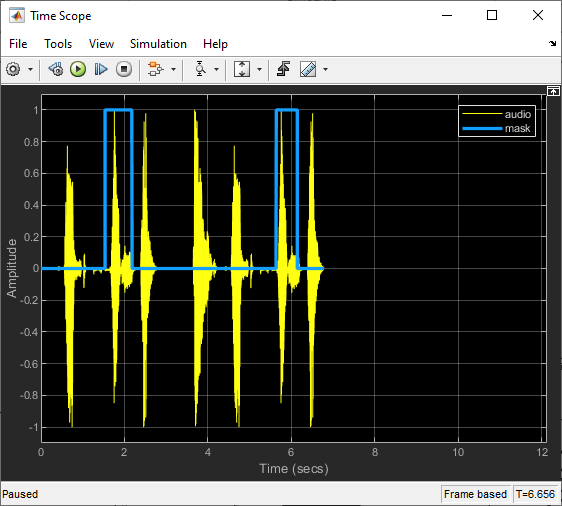Open the Tools menu
The height and width of the screenshot is (506, 562).
pyautogui.click(x=58, y=44)
